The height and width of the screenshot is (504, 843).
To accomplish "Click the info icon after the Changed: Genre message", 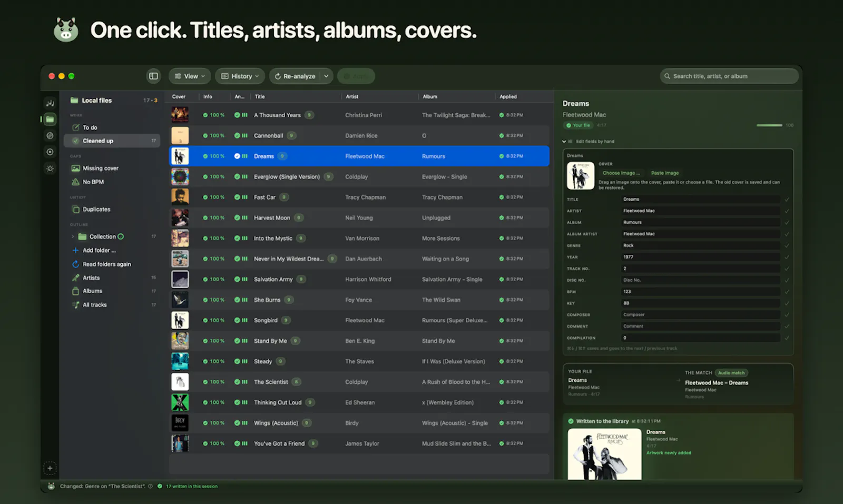I will click(x=150, y=486).
